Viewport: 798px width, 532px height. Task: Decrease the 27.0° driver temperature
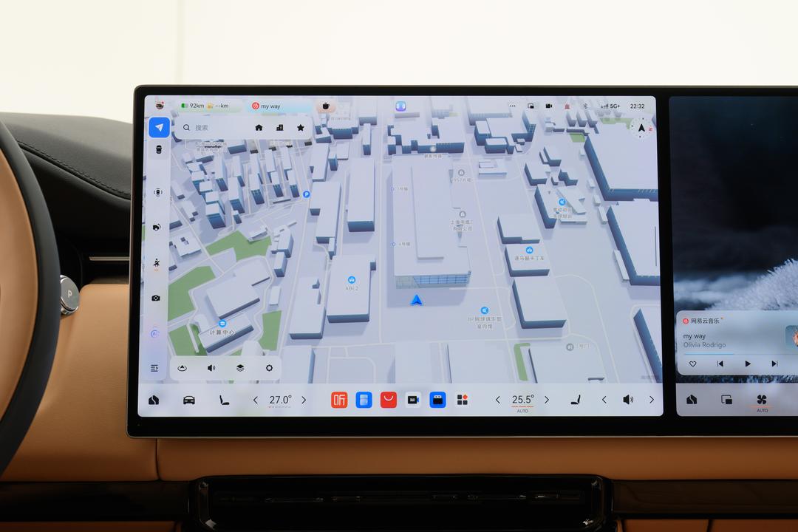(x=256, y=400)
